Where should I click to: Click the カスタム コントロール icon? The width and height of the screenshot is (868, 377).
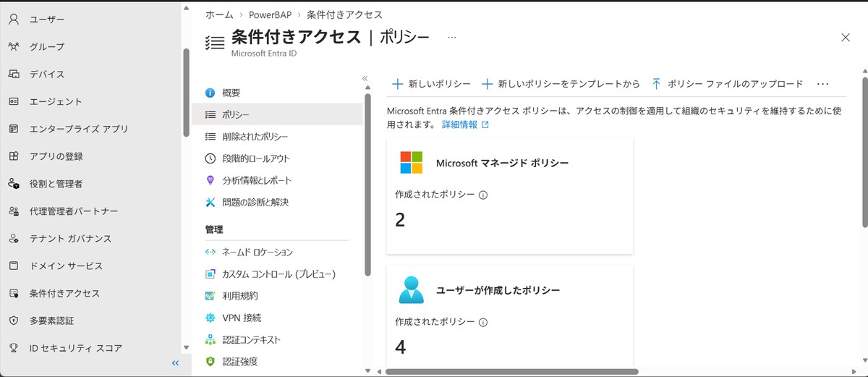(x=210, y=274)
